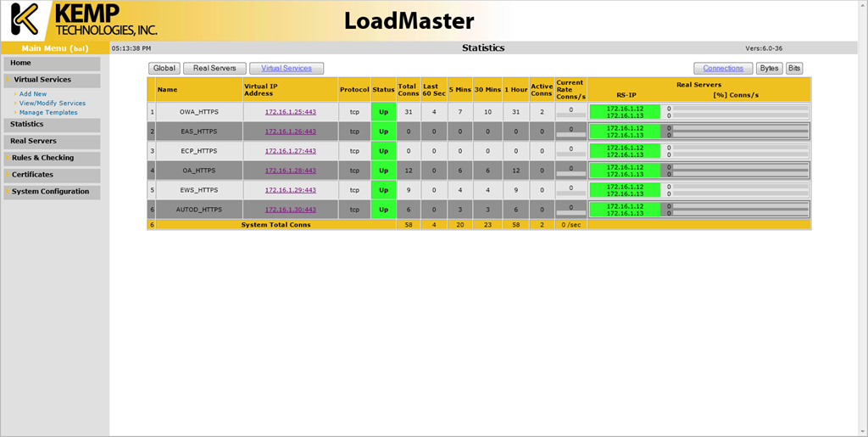
Task: Open virtual IP 172.16.1.25:443
Action: coord(291,112)
